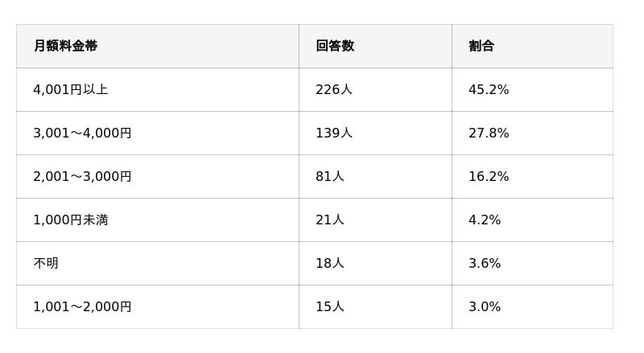Click the 3.6% percentage cell
Screen dimensions: 644x353
485,263
